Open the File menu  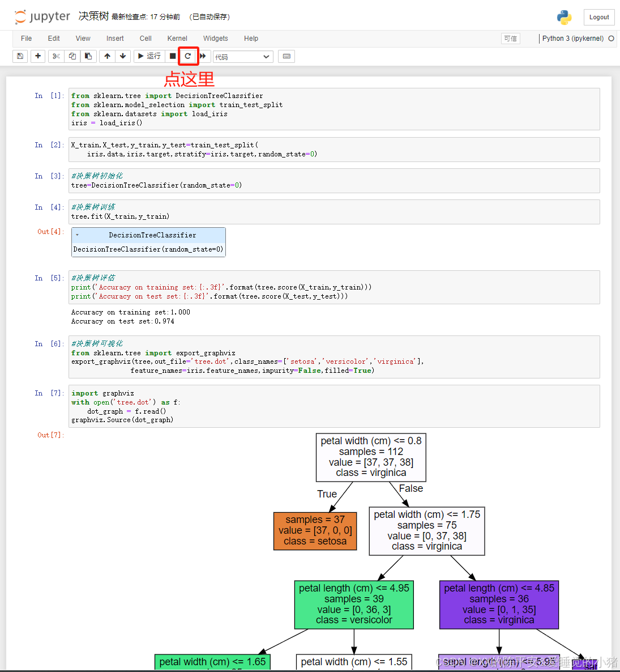[26, 39]
